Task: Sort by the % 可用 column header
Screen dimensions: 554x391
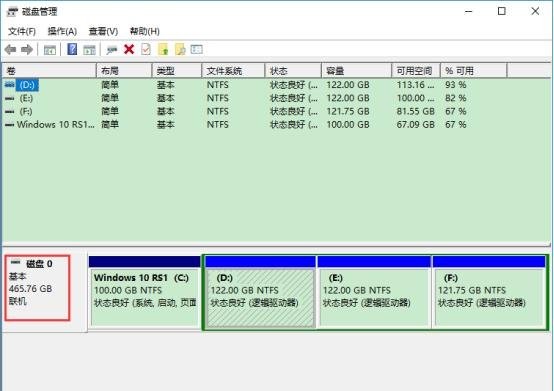Action: 473,71
